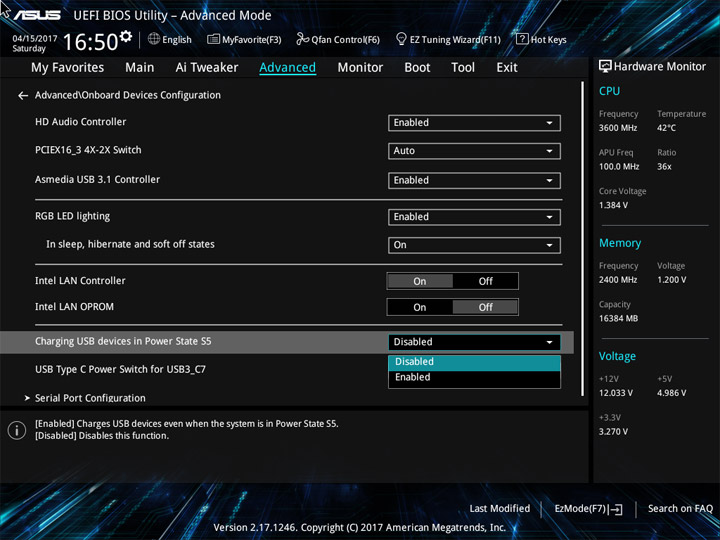Click the Advanced\Onboard Devices Configuration breadcrumb
Screen dimensions: 720x540
coord(128,95)
